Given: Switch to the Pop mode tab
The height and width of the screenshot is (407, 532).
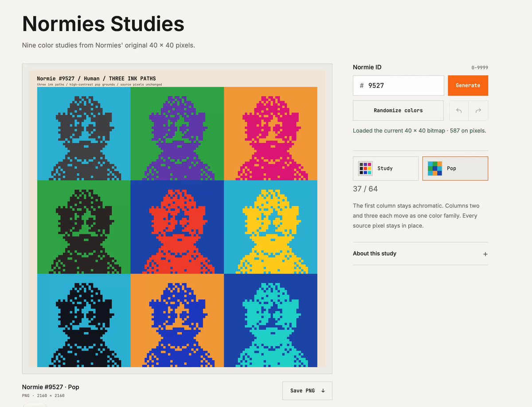Looking at the screenshot, I should click(x=455, y=168).
